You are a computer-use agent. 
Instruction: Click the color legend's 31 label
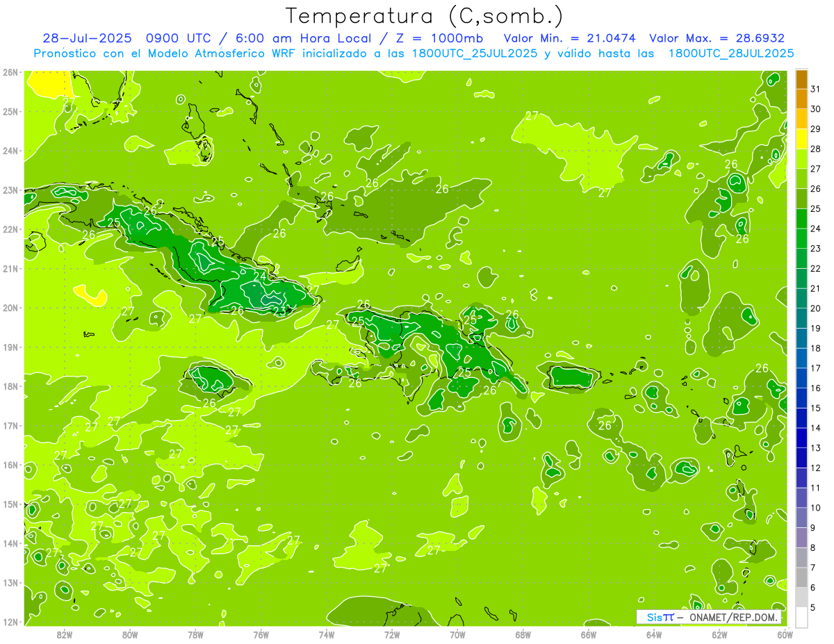pyautogui.click(x=815, y=89)
